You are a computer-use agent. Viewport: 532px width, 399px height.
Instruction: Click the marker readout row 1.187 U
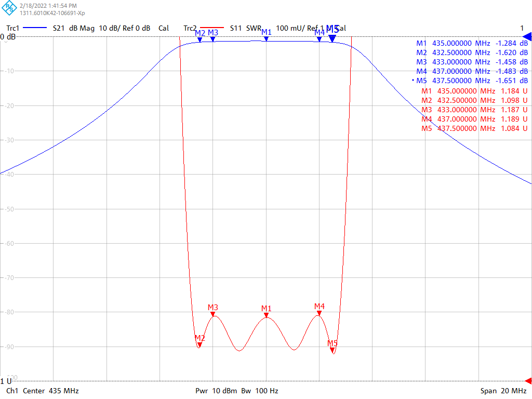(474, 110)
